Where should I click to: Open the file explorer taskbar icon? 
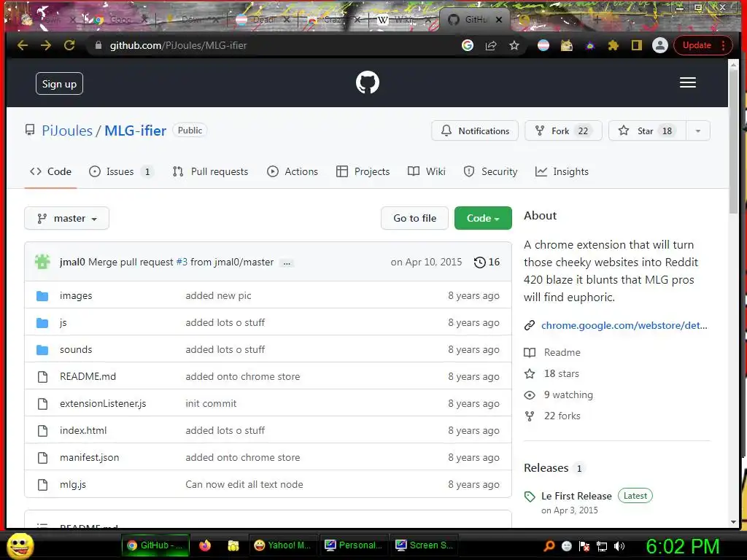[233, 545]
